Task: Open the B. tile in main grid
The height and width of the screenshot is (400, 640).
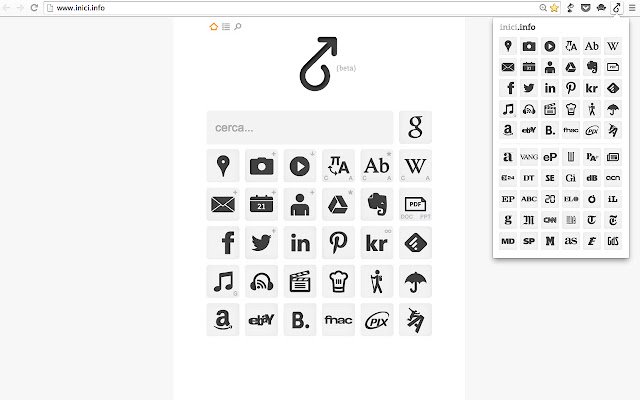Action: pos(300,320)
